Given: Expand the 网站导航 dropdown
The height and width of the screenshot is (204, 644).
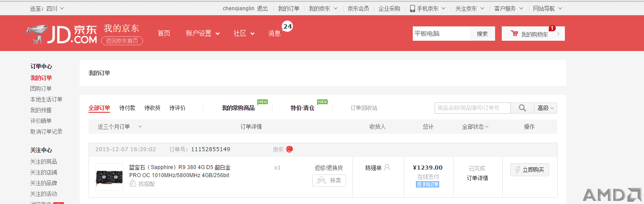Looking at the screenshot, I should (548, 8).
